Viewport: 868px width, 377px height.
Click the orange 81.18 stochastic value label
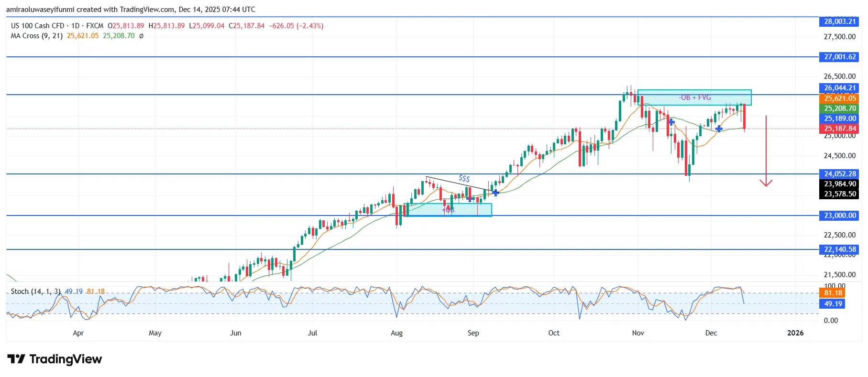(833, 293)
